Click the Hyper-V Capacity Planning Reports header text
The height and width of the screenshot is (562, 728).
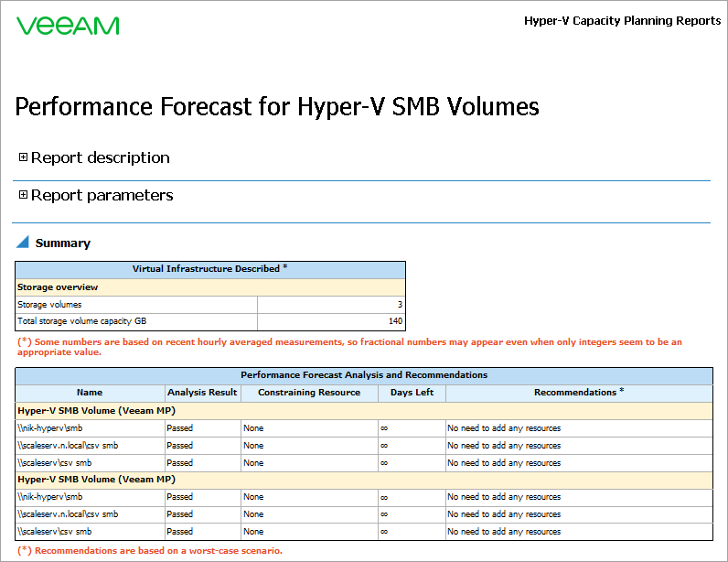(x=622, y=21)
